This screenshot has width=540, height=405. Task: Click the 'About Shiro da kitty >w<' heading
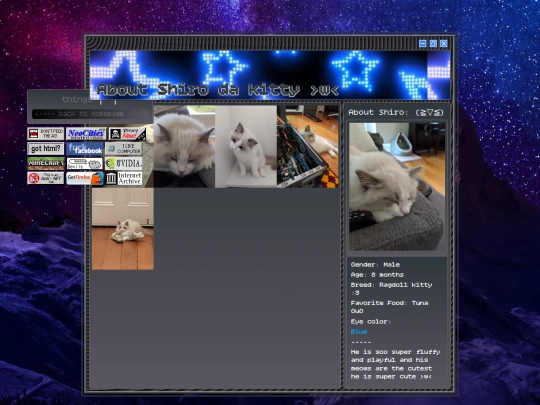(x=218, y=90)
